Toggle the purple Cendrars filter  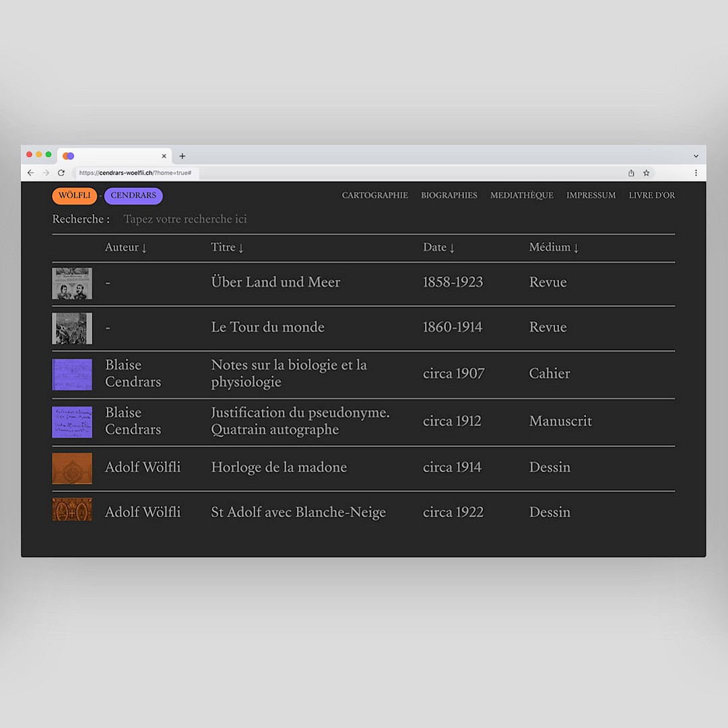pyautogui.click(x=133, y=196)
